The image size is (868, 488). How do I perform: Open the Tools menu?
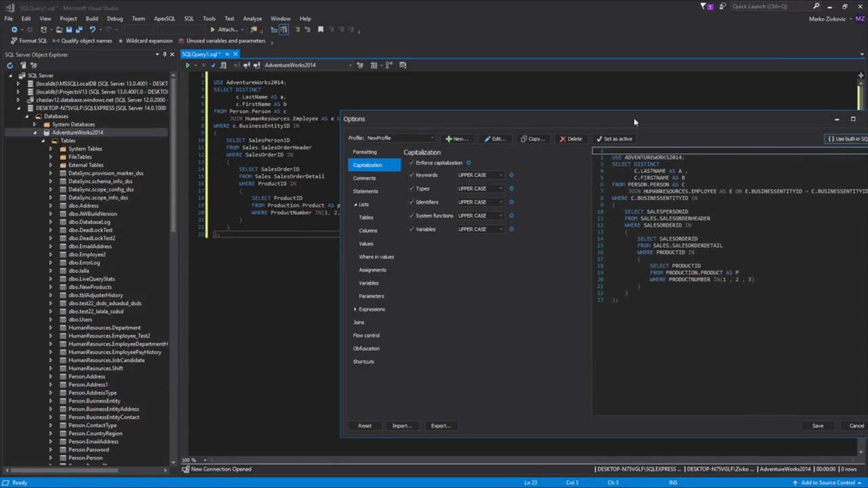[209, 18]
